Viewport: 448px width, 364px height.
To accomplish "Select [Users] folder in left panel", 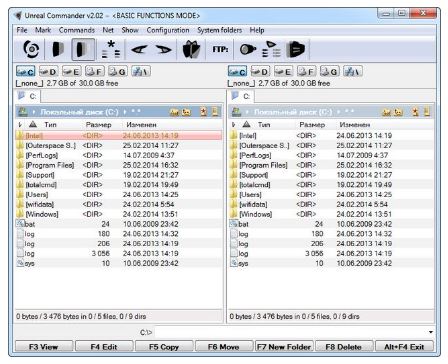I will tap(118, 194).
